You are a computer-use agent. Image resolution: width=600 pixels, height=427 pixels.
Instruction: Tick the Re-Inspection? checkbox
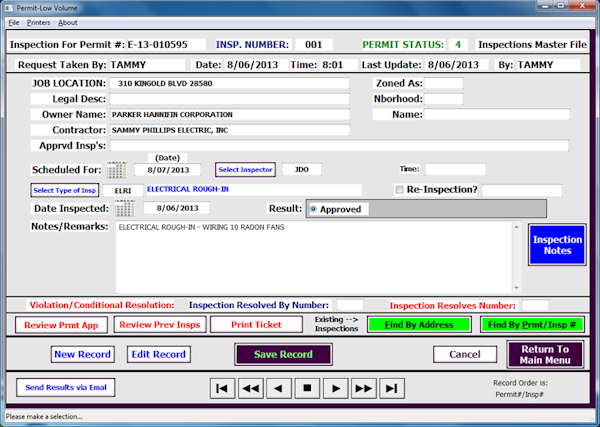(399, 190)
